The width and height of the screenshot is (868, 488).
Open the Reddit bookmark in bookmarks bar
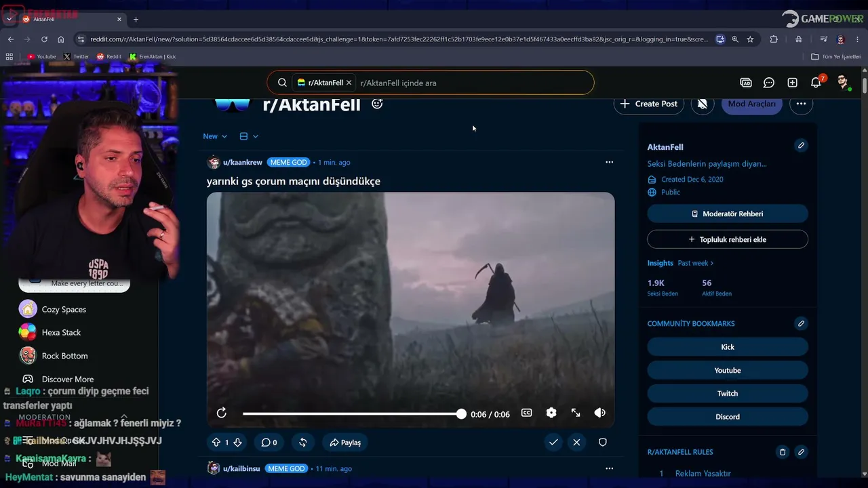click(x=109, y=57)
